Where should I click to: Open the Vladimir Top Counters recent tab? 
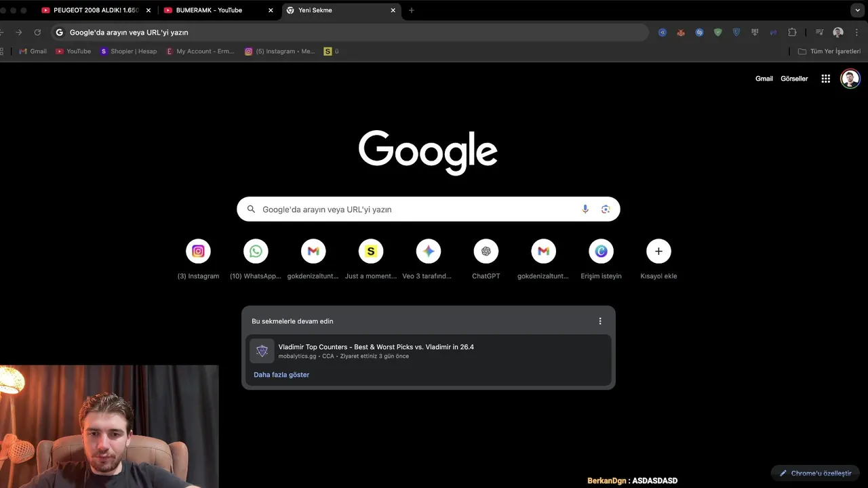pos(429,351)
